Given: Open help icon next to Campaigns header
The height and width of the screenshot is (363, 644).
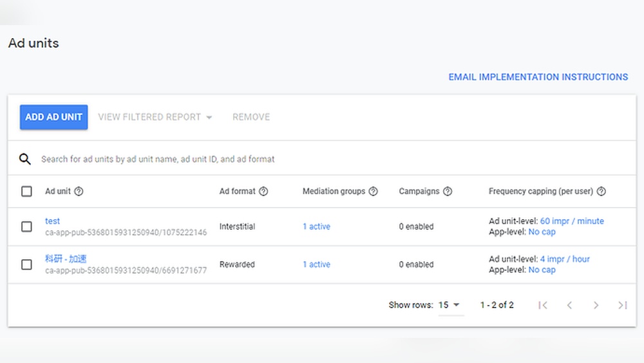Looking at the screenshot, I should point(448,191).
